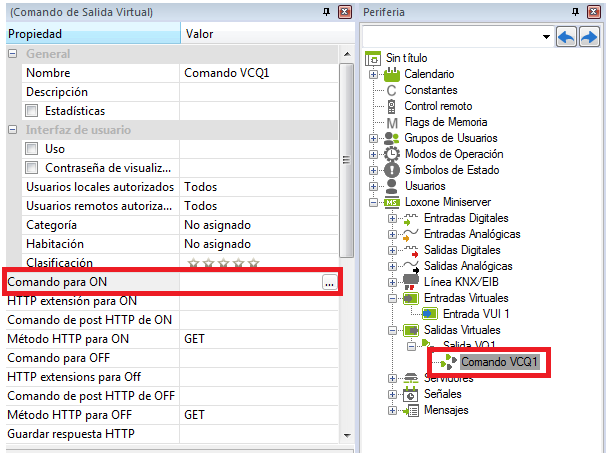Viewport: 606px width, 454px height.
Task: Click the Modos de Operación clock icon
Action: 392,154
